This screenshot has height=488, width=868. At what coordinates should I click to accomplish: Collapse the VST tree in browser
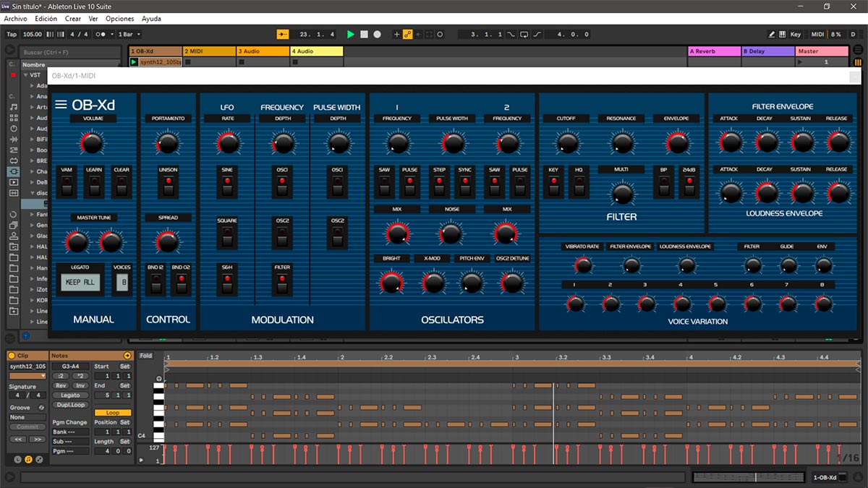pos(25,74)
